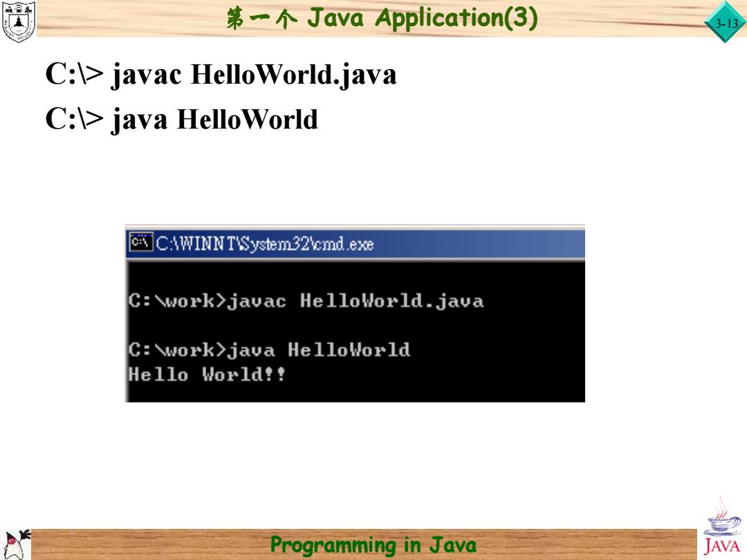Click the text 'C:\> javac HelloWorld.java'

pos(221,75)
